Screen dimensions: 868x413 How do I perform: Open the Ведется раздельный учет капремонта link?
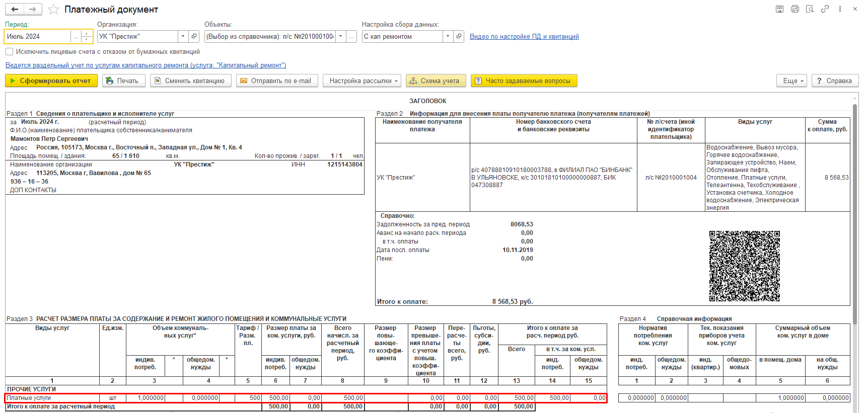(146, 65)
